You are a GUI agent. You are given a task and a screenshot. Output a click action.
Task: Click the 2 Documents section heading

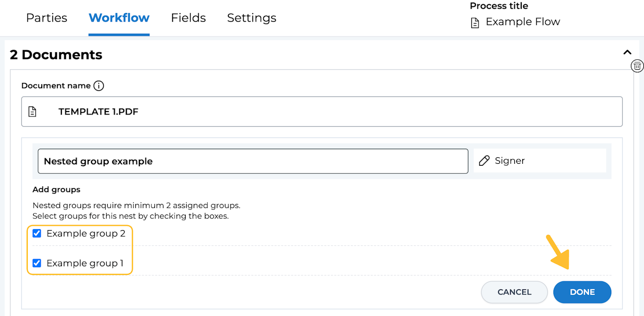click(x=56, y=55)
